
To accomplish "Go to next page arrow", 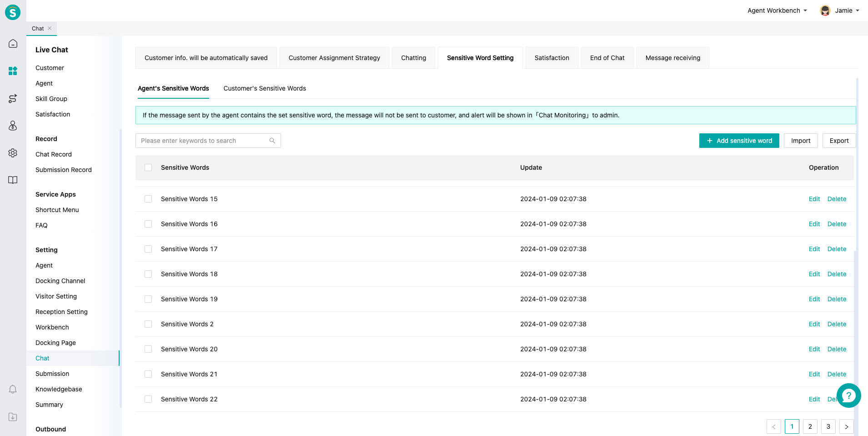I will point(847,426).
